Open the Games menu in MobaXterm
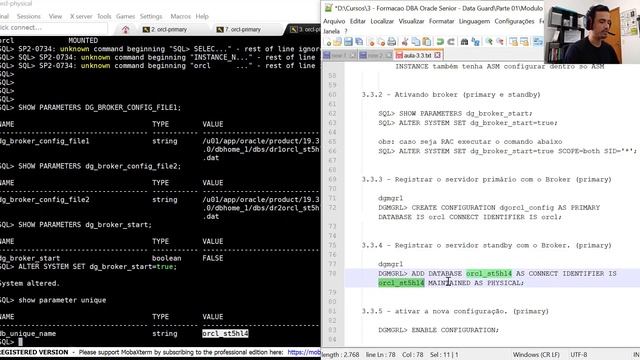This screenshot has width=640, height=360. pos(125,16)
